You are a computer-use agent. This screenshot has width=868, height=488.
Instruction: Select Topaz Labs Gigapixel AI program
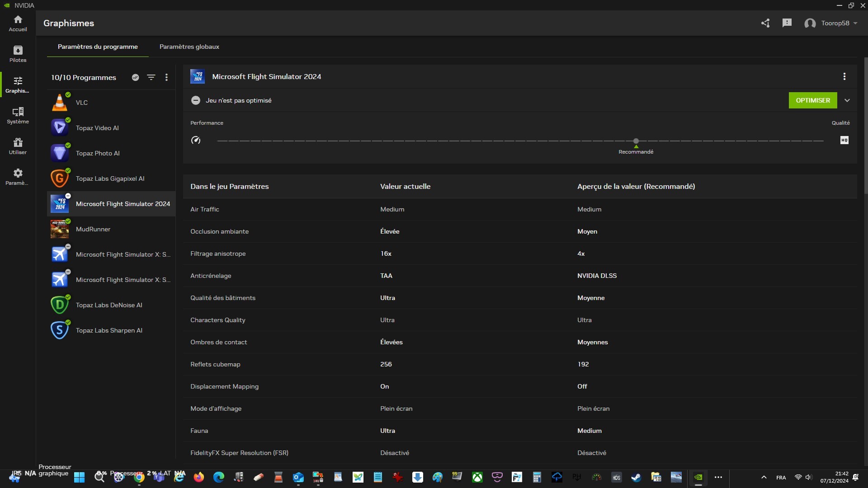pos(111,178)
